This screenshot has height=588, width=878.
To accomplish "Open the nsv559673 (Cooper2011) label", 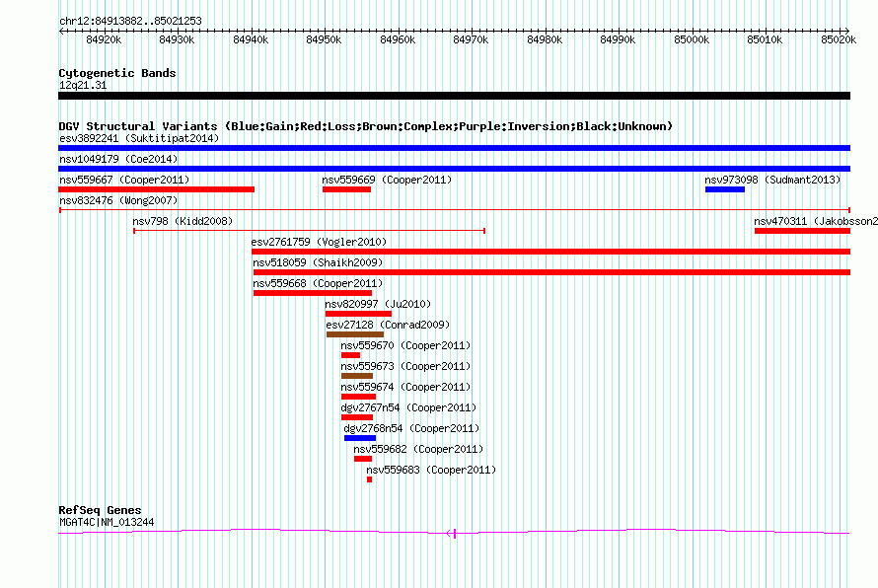I will coord(405,366).
